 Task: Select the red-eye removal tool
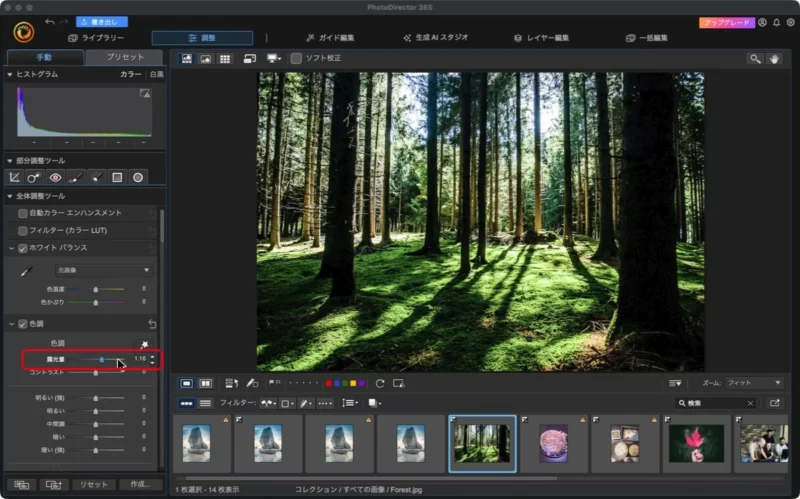click(55, 177)
